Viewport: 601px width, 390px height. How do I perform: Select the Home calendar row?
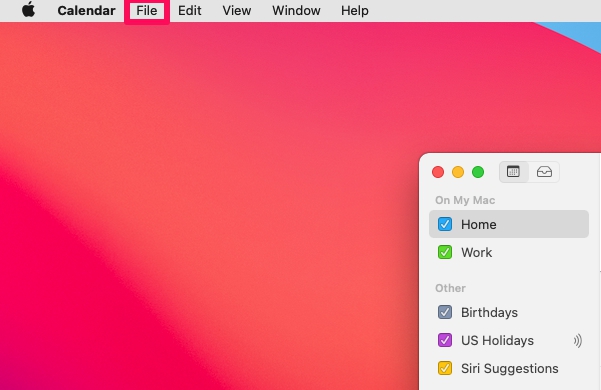[509, 224]
